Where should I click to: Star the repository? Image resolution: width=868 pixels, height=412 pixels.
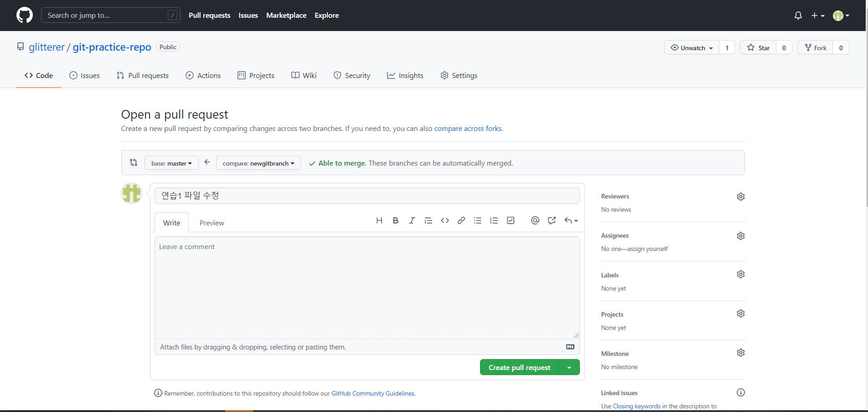click(x=758, y=47)
